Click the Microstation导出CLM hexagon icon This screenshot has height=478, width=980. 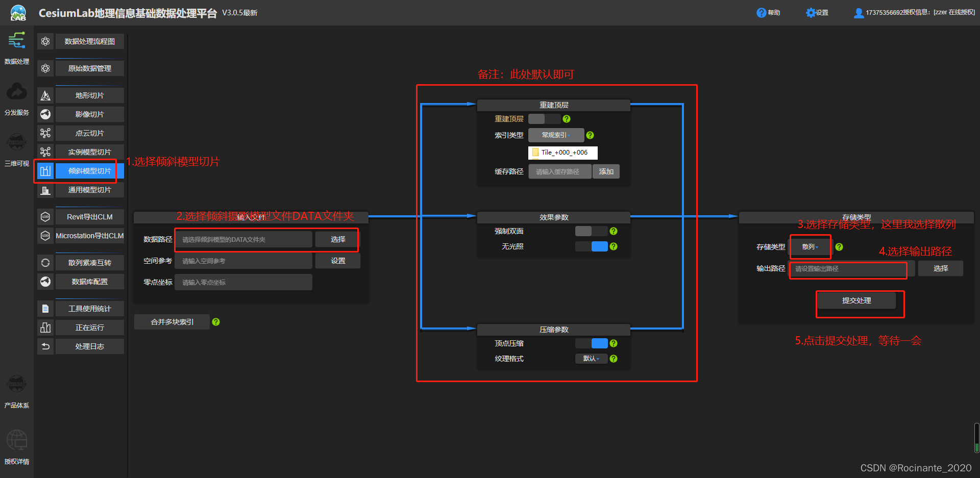click(45, 236)
